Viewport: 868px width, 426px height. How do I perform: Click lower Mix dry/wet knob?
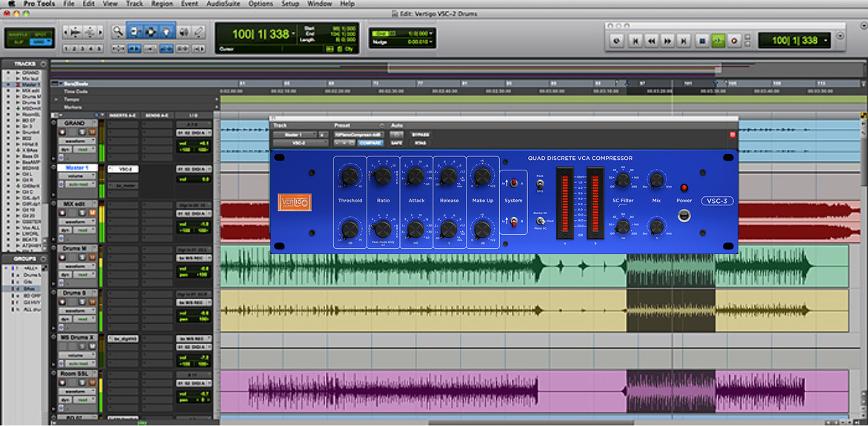656,226
